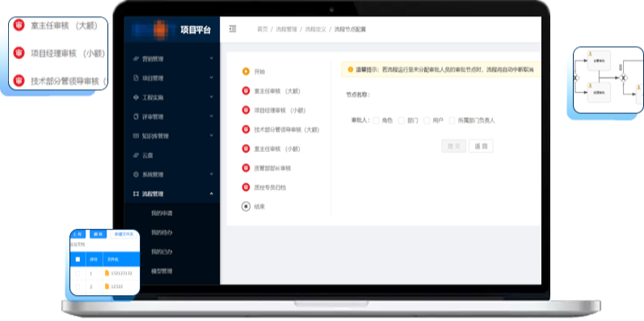The image size is (644, 321).
Task: Click the folder icon beside 12322
Action: pos(107,286)
